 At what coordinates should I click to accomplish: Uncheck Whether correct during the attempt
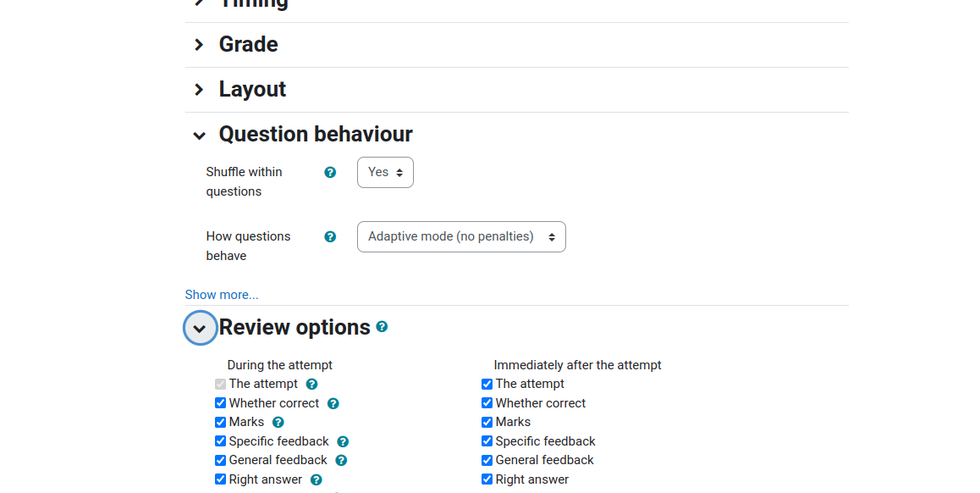[x=220, y=403]
